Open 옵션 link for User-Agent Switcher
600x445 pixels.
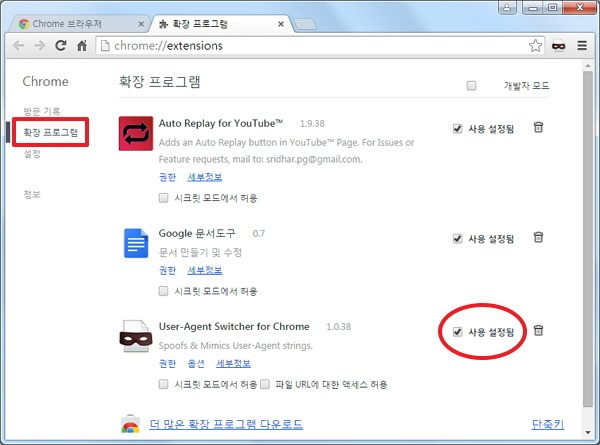tap(196, 363)
